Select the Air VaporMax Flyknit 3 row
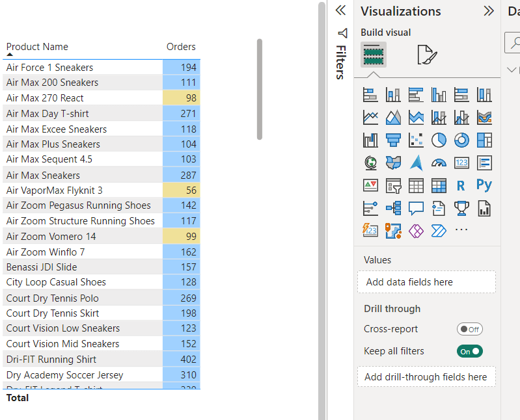This screenshot has height=420, width=520. point(102,190)
